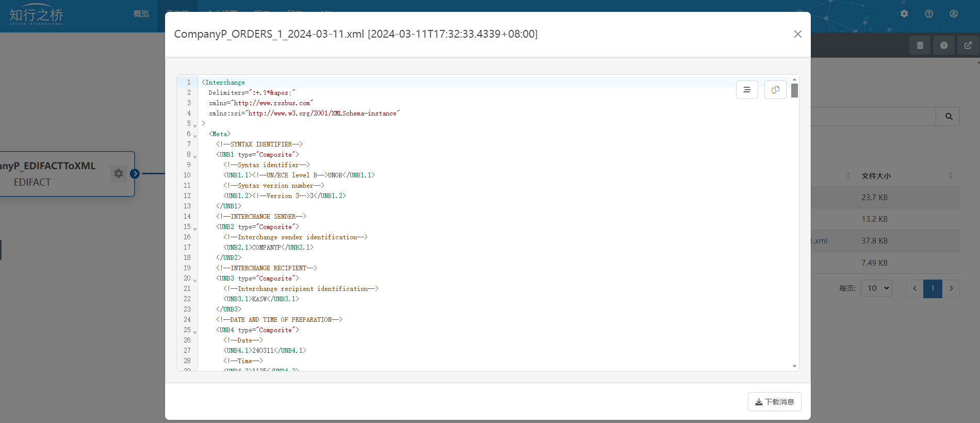This screenshot has width=980, height=423.
Task: Open the 概览 navigation tab
Action: coord(141,14)
